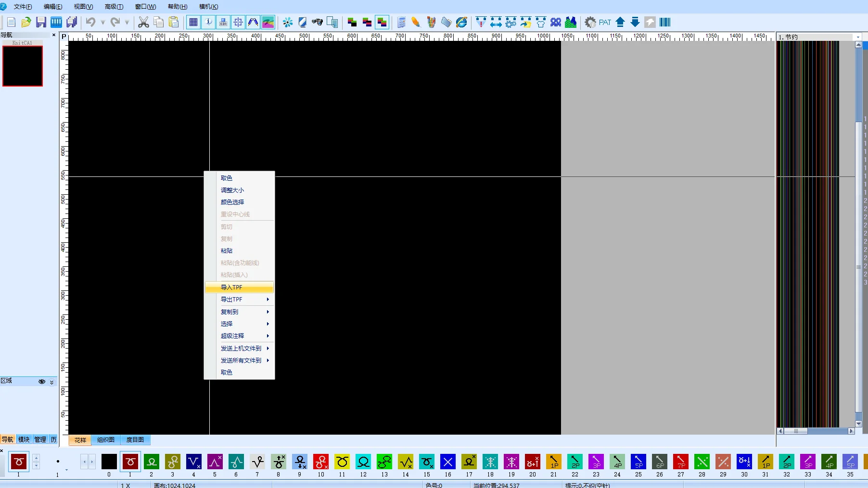868x488 pixels.
Task: Click the right panel vertical scrollbar down arrow
Action: click(x=858, y=424)
